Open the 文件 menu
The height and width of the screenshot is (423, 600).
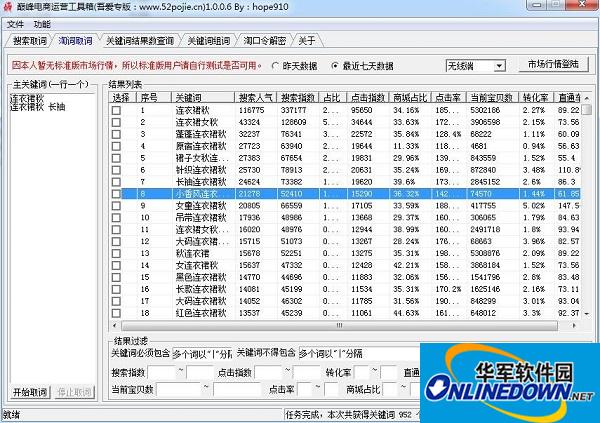pyautogui.click(x=15, y=24)
